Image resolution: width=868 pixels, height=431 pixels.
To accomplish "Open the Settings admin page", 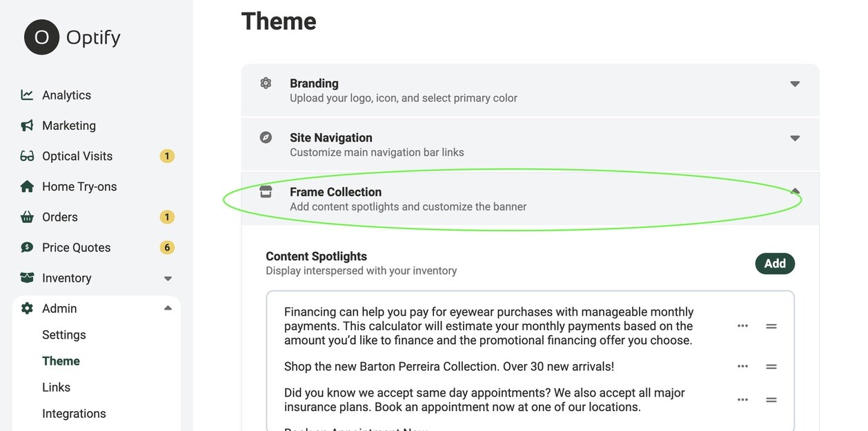I will pyautogui.click(x=64, y=334).
